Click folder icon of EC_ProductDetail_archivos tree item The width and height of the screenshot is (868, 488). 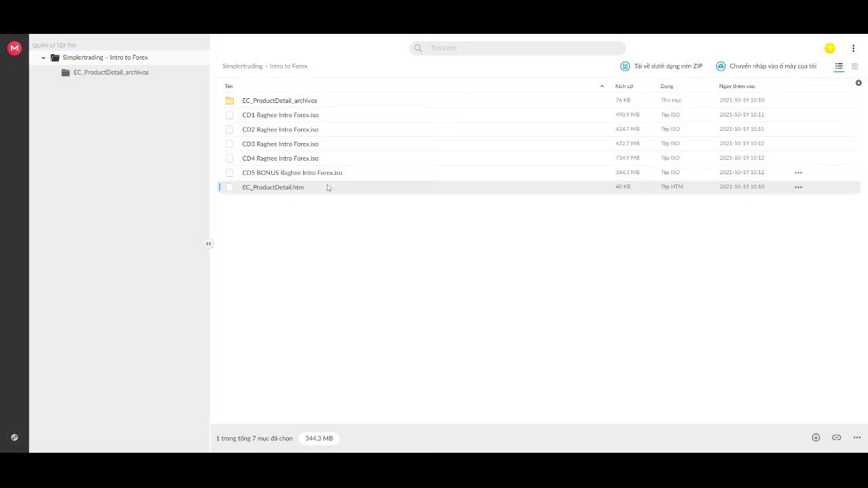66,73
